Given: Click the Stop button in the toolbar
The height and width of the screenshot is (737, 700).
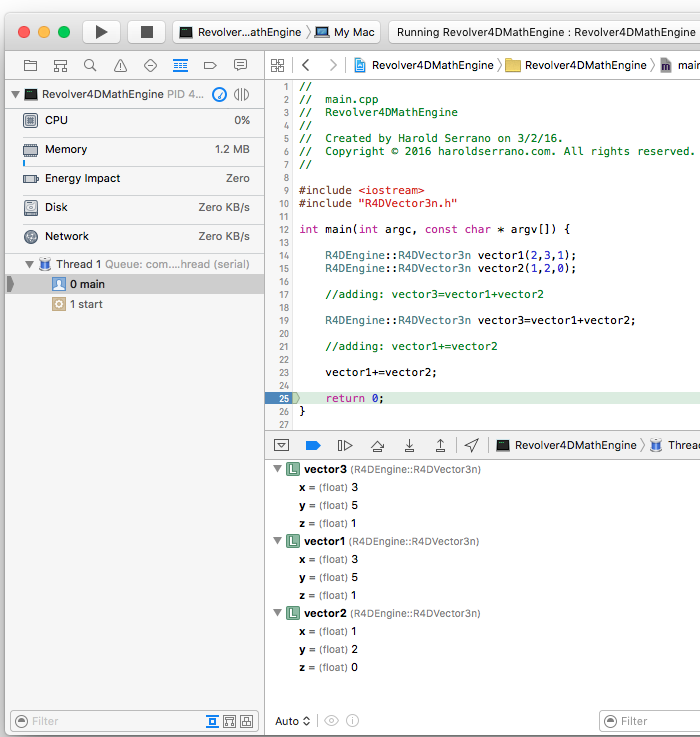Looking at the screenshot, I should pyautogui.click(x=147, y=32).
